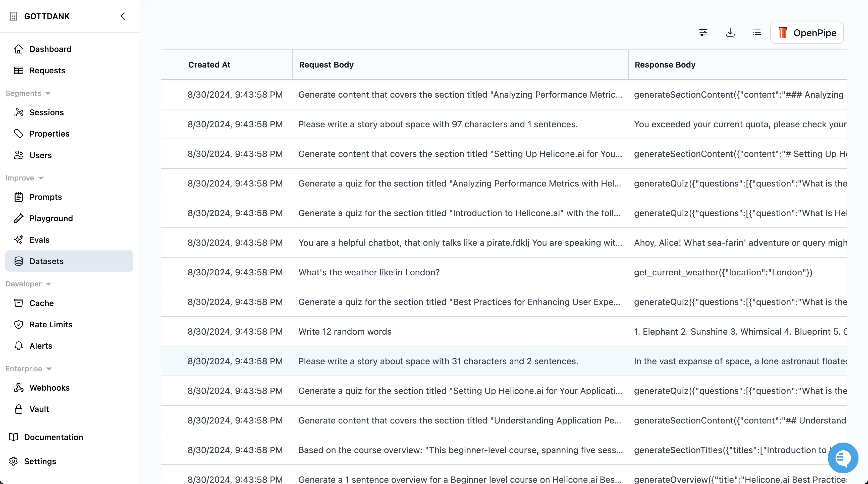The image size is (868, 484).
Task: Click the Evals sparkle icon
Action: point(19,240)
